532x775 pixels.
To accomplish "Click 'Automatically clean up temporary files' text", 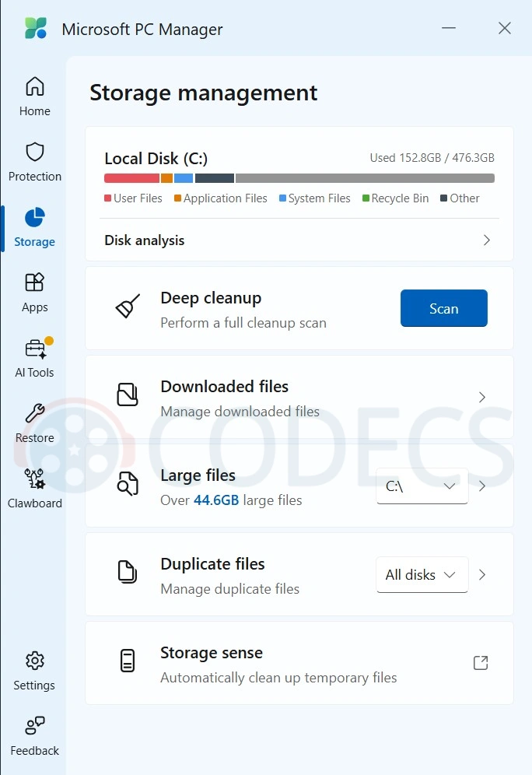I will 278,678.
